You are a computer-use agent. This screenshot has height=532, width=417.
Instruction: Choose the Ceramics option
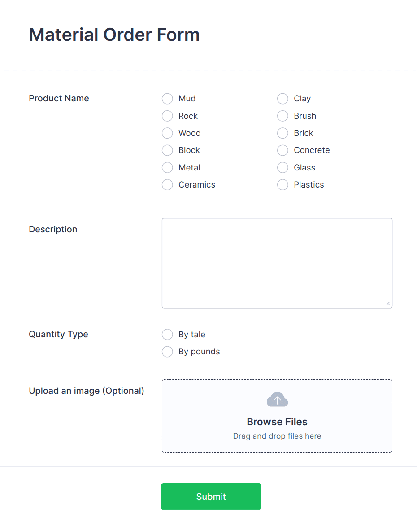click(167, 184)
